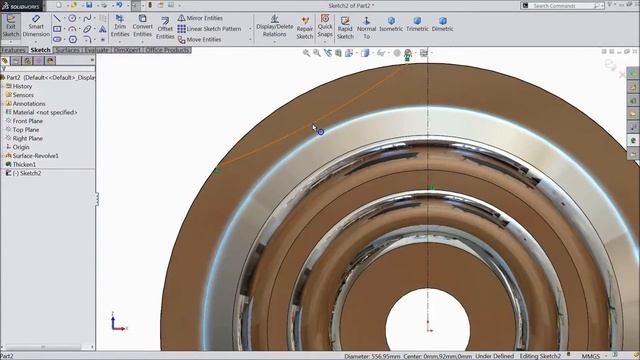Select the sketch Point tool
Image resolution: width=640 pixels, height=360 pixels.
[x=102, y=40]
